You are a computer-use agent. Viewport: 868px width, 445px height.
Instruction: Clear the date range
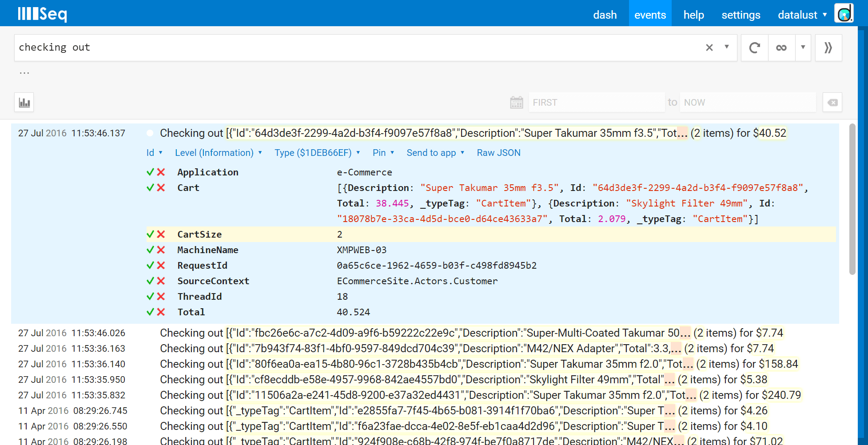pos(832,103)
